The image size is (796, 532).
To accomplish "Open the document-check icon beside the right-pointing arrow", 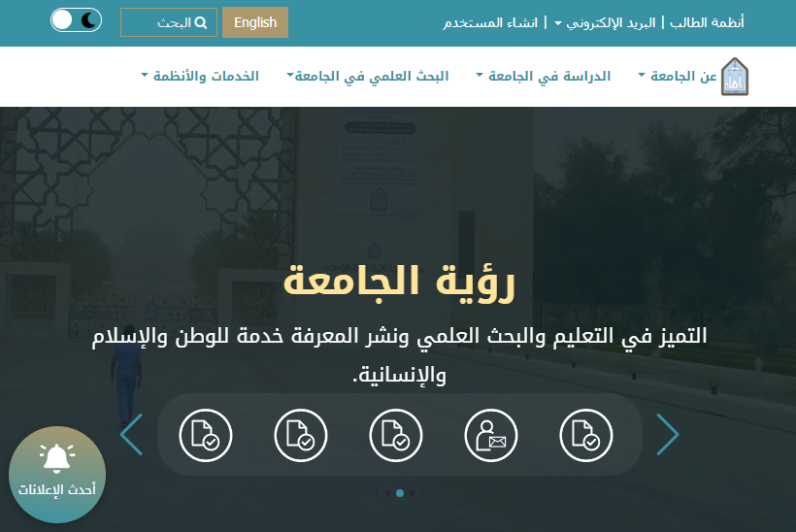I will [585, 436].
